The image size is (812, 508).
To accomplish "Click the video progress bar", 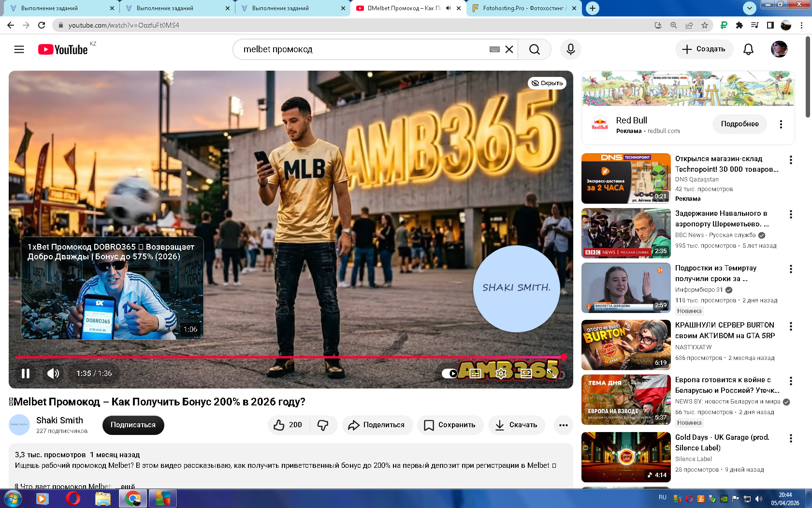I will click(290, 357).
